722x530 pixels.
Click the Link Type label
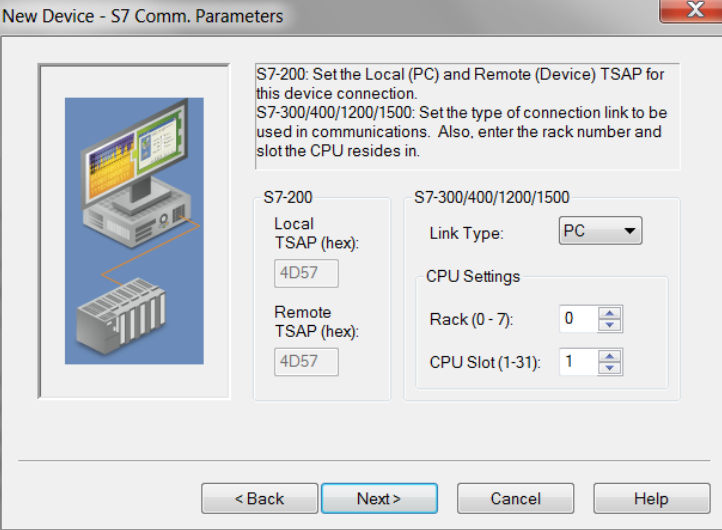coord(466,233)
